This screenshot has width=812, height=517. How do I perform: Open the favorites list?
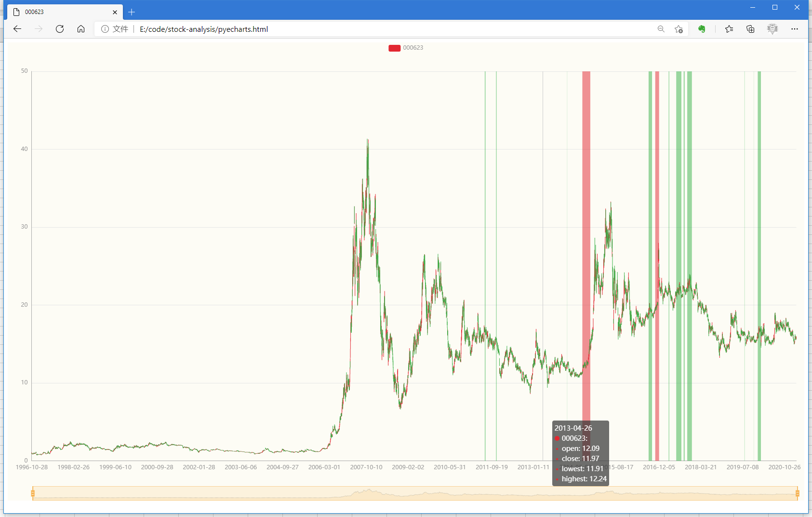[729, 29]
